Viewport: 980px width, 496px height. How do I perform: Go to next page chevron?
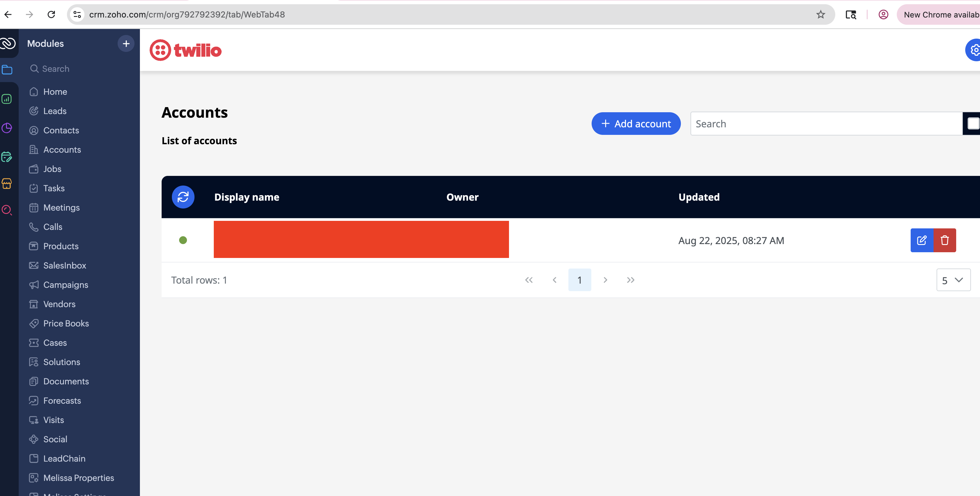point(605,280)
